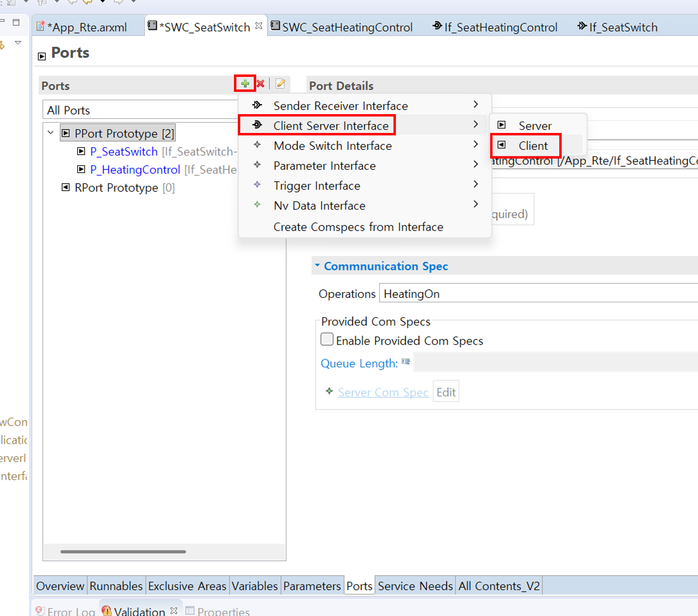
Task: Select Client from the submenu
Action: click(533, 146)
